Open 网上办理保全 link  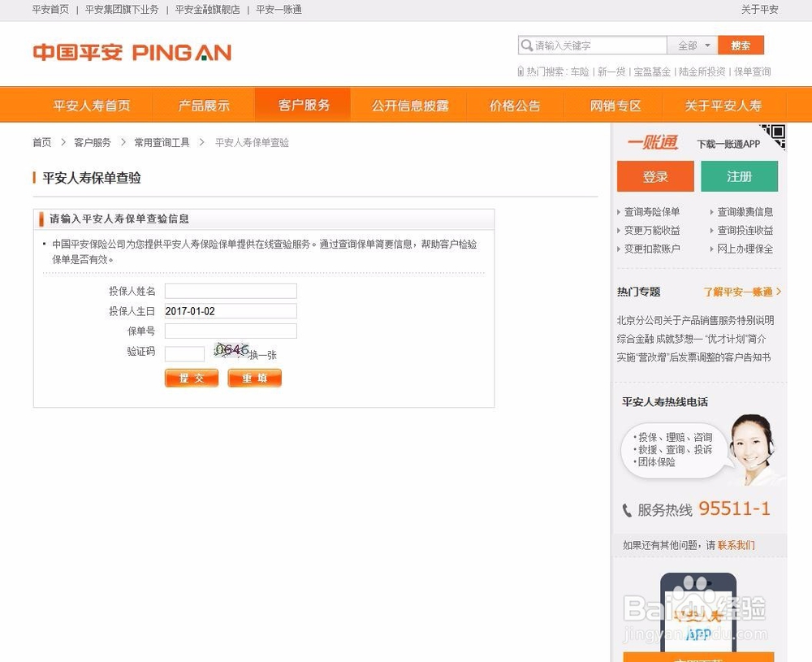(x=745, y=249)
